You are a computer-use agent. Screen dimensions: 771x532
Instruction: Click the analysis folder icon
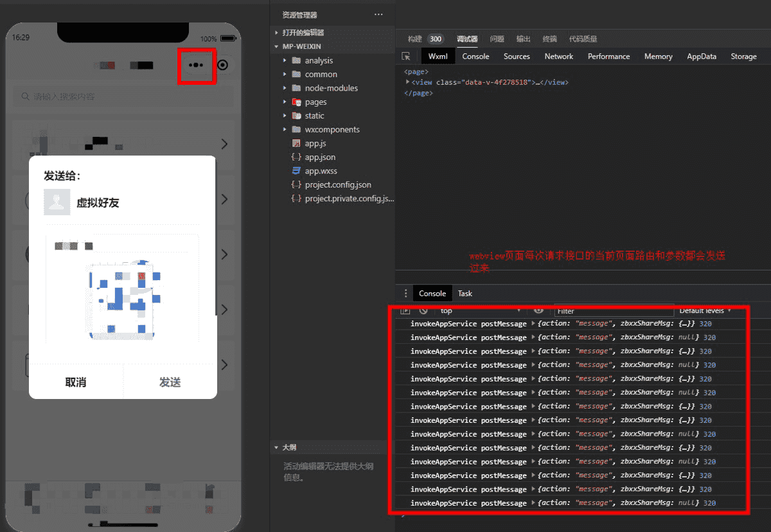[296, 60]
